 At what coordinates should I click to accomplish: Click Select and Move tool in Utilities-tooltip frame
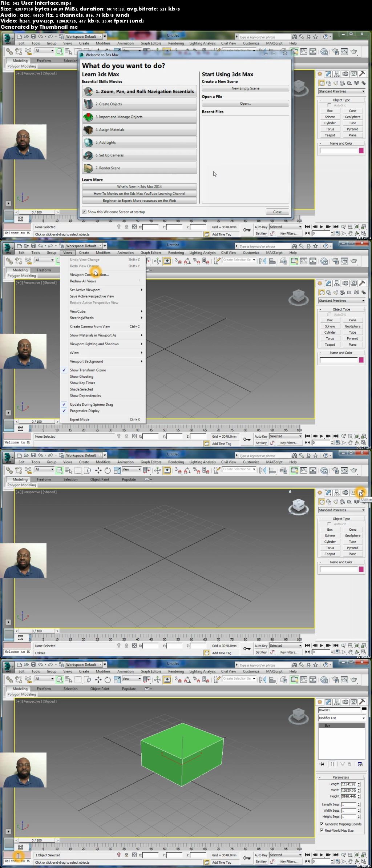[98, 470]
